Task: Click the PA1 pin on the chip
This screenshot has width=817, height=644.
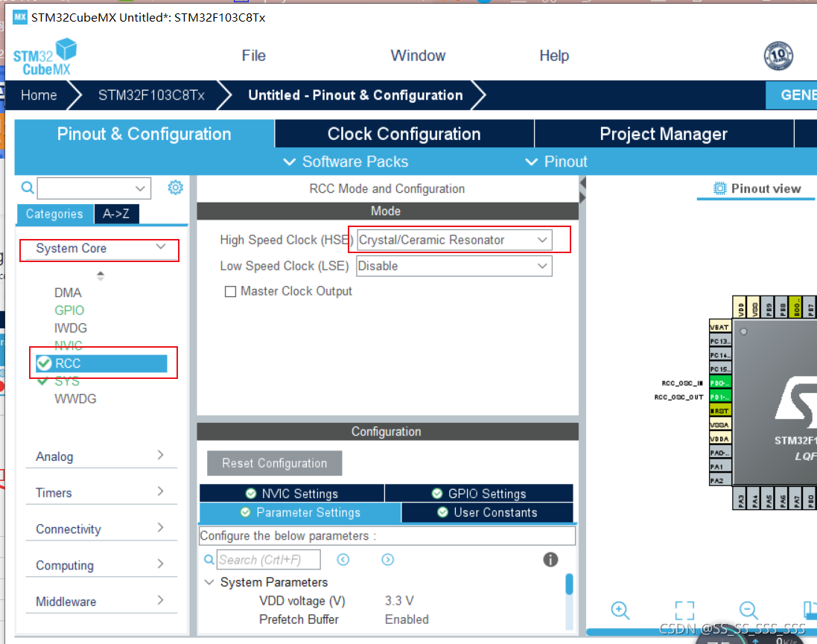Action: coord(720,467)
